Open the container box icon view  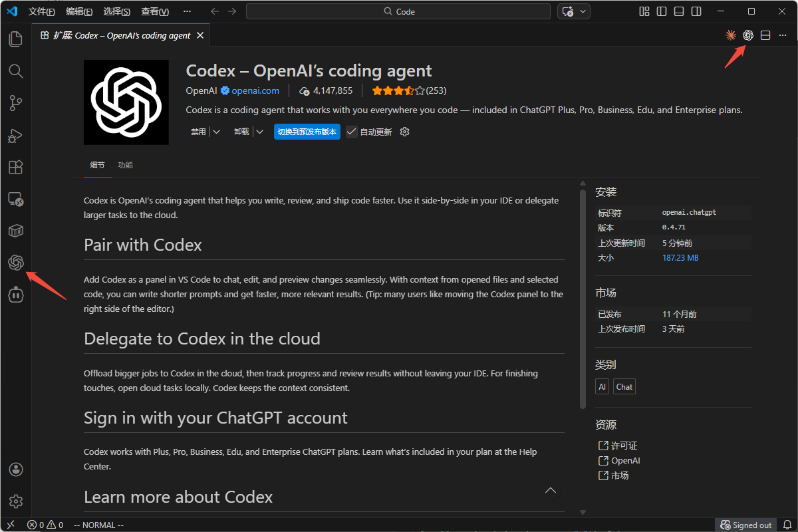pyautogui.click(x=15, y=231)
